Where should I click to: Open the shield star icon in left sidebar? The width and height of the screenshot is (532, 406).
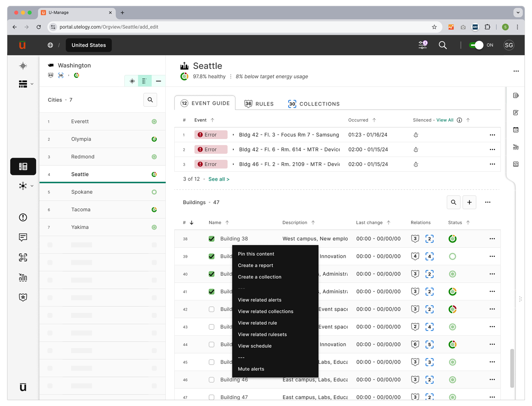[23, 297]
